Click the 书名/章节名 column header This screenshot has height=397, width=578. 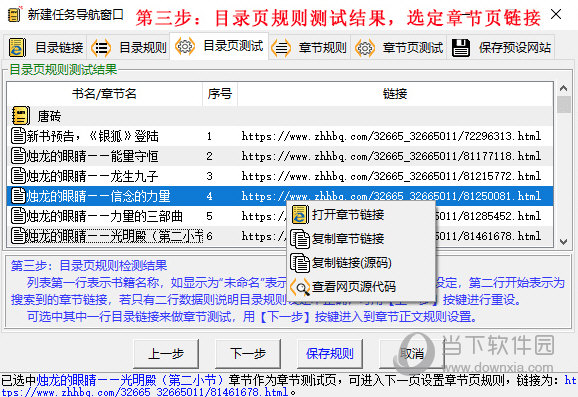[105, 94]
